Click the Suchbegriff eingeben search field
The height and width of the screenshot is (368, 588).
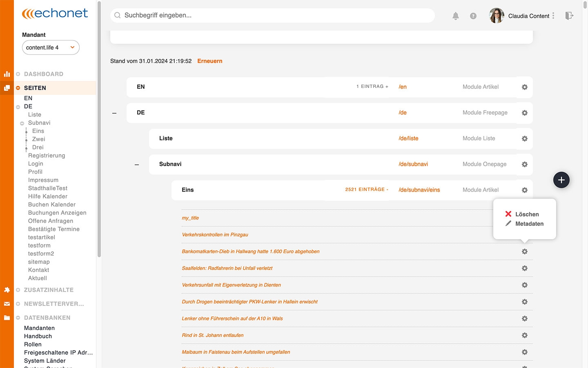click(272, 16)
